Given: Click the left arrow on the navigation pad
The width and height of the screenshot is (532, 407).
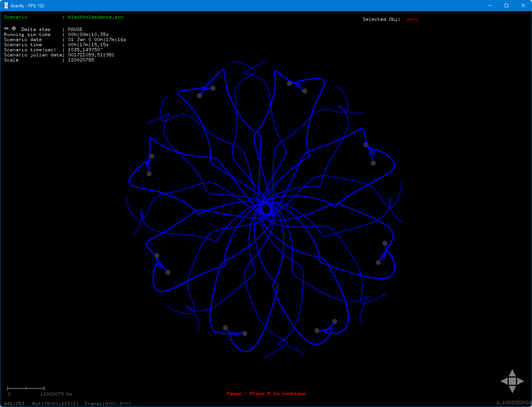Looking at the screenshot, I should click(504, 381).
